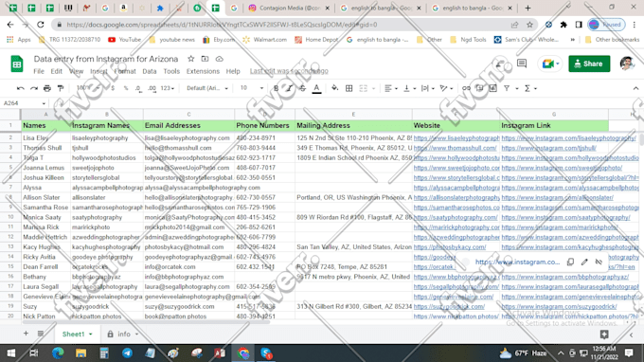Click the Google Sheets home icon
This screenshot has height=362, width=644.
17,63
